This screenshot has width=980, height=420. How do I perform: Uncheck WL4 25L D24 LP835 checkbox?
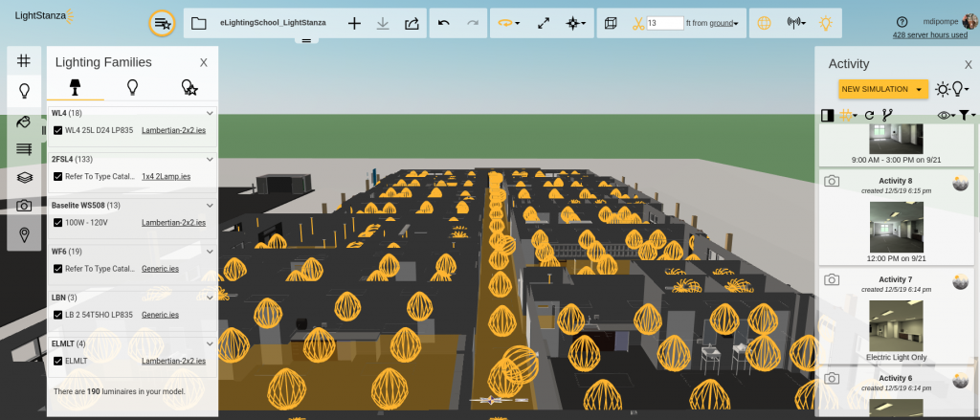point(58,131)
